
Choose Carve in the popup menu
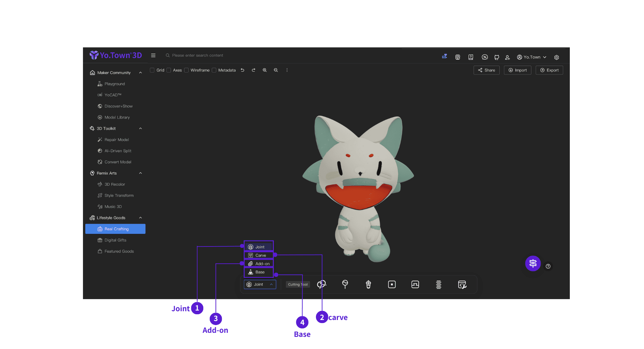click(259, 255)
